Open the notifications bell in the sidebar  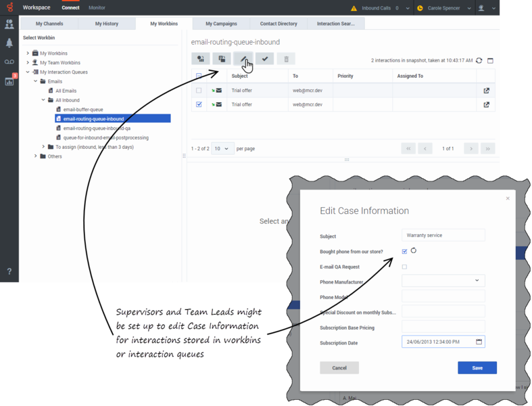pyautogui.click(x=9, y=43)
